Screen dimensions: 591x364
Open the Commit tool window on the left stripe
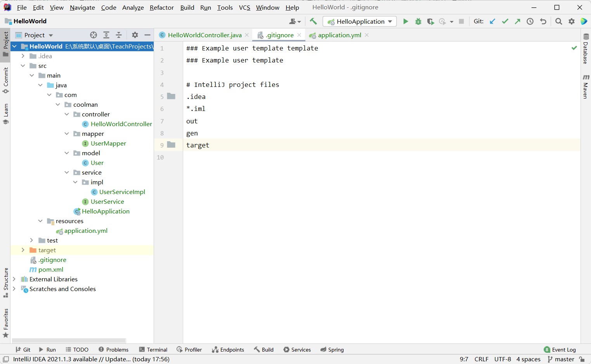5,80
